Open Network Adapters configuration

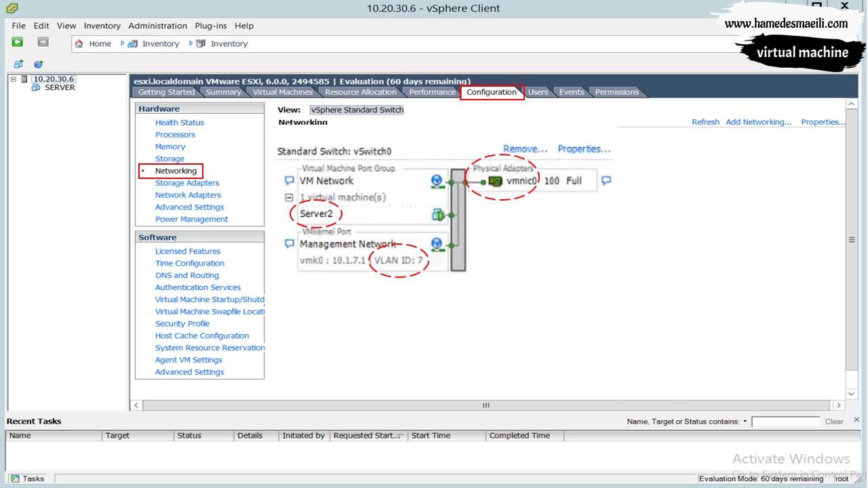(x=188, y=195)
